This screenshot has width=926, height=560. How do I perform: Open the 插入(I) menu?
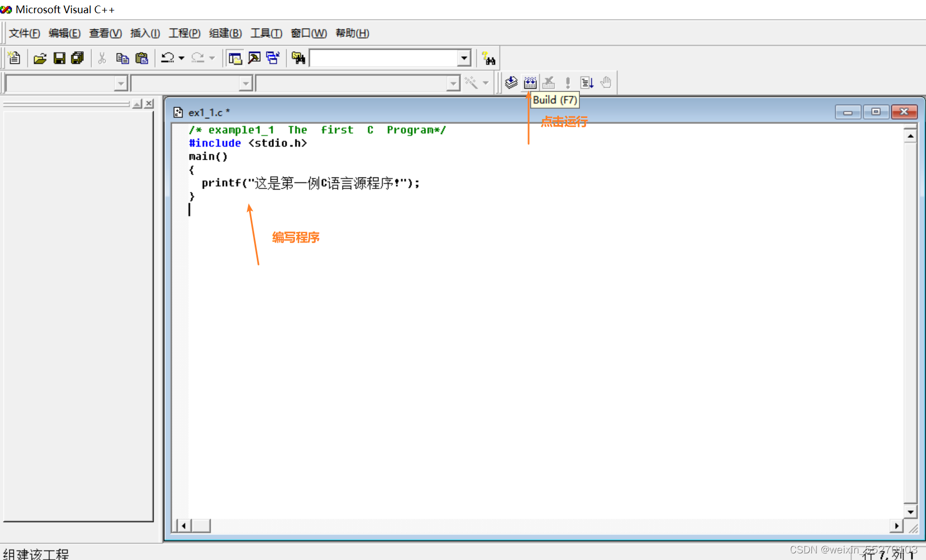point(145,33)
